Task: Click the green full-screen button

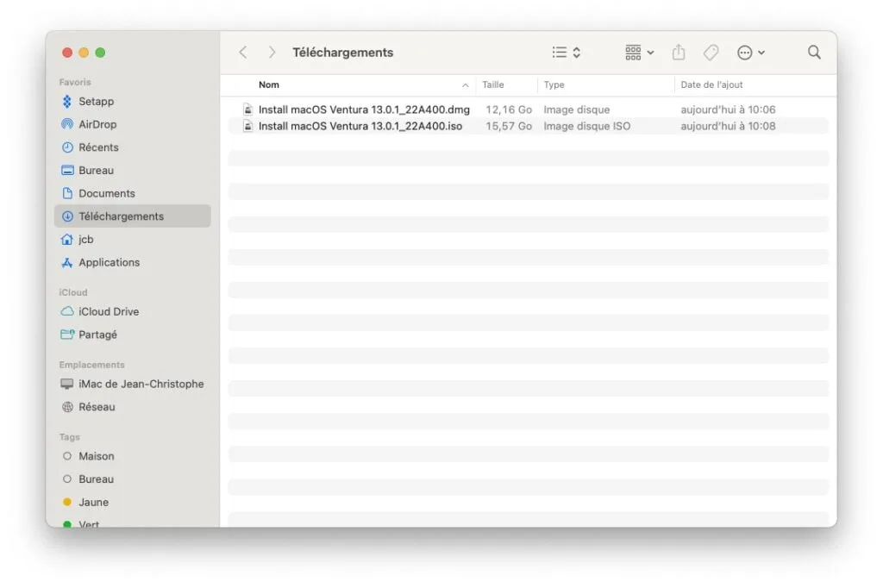Action: point(100,53)
